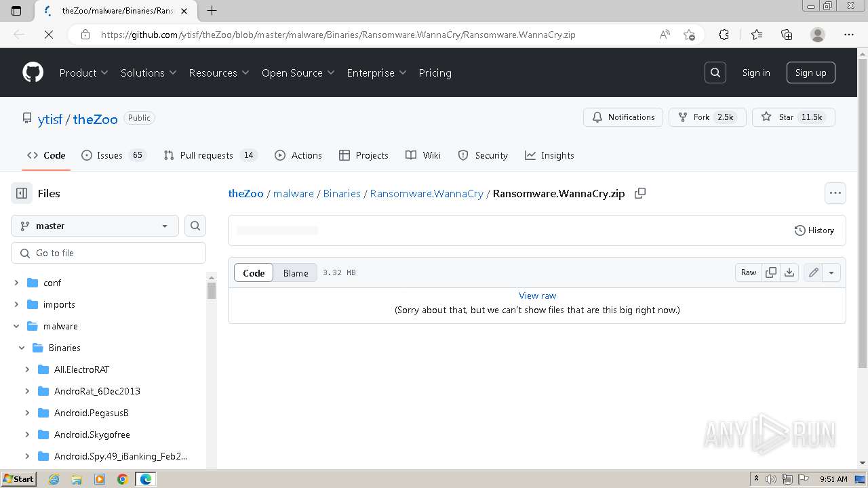Open the tab actions menu icon
This screenshot has width=868, height=488.
16,10
